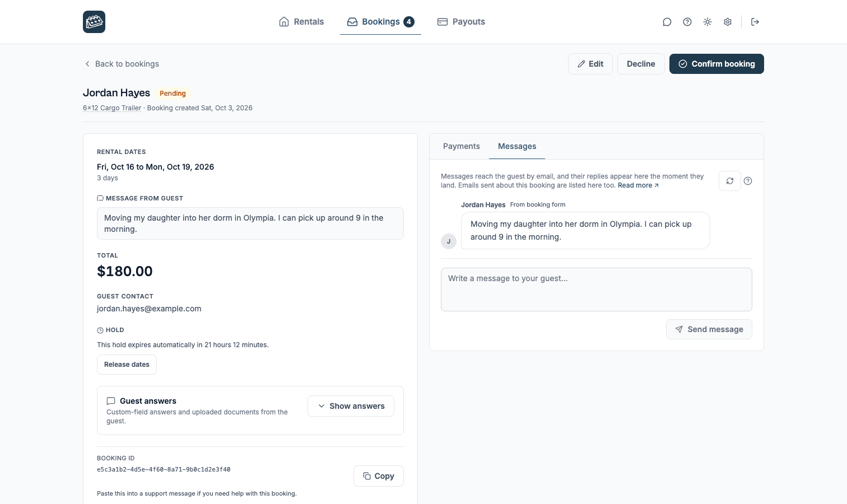Open the chat bubble icon in header
Viewport: 847px width, 504px height.
[x=667, y=22]
